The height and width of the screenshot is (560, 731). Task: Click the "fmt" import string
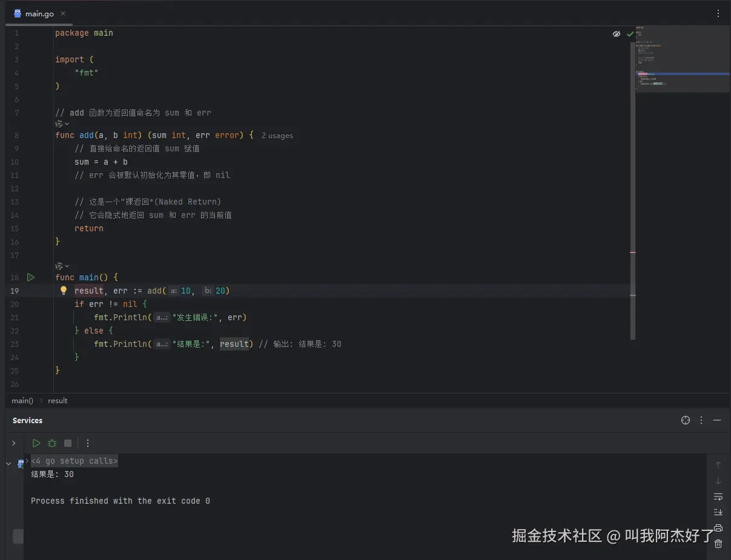tap(87, 73)
